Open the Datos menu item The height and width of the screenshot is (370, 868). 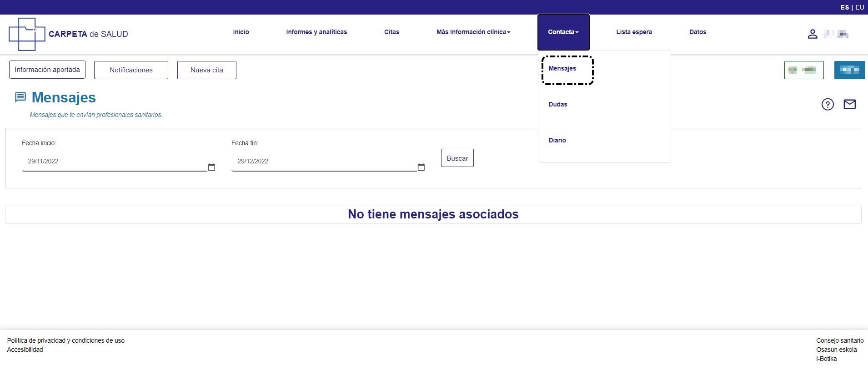point(697,32)
